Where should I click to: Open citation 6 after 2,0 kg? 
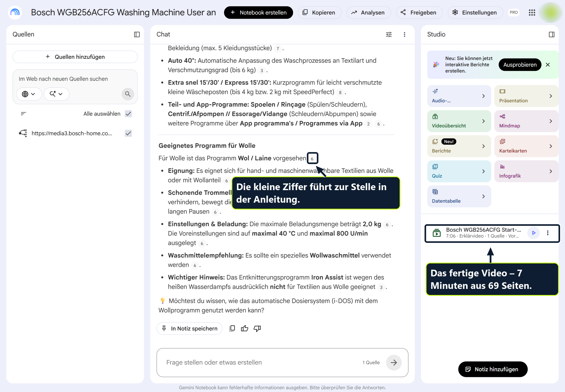[387, 224]
